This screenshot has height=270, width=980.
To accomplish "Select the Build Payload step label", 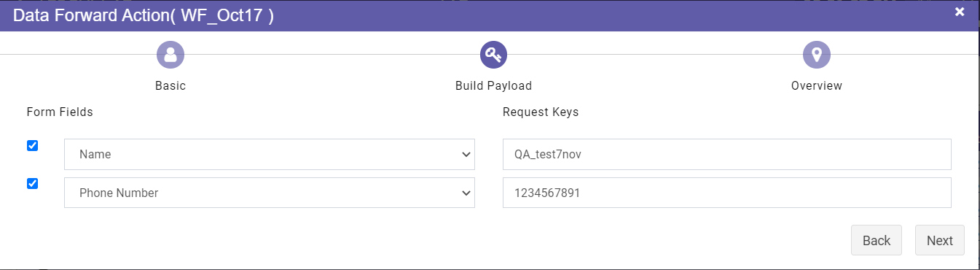I will pyautogui.click(x=493, y=86).
